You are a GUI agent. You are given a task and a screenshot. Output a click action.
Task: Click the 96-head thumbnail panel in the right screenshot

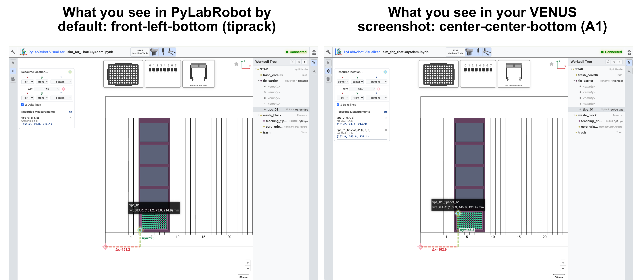(x=438, y=74)
